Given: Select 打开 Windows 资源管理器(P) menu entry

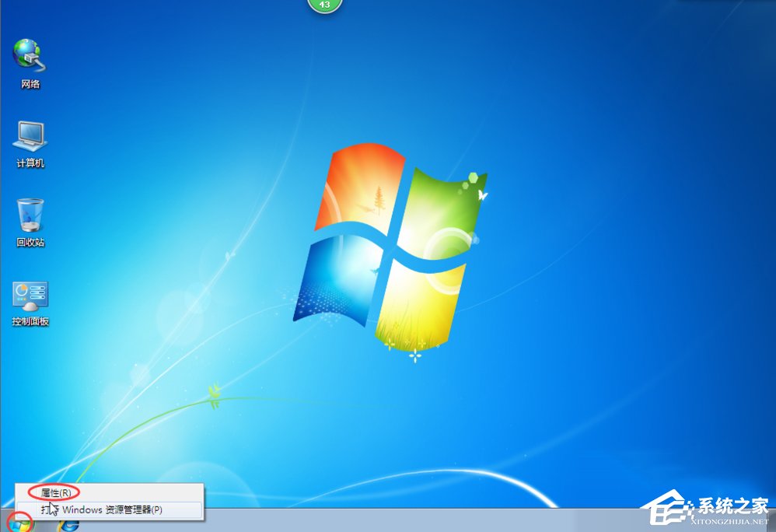Looking at the screenshot, I should tap(102, 509).
